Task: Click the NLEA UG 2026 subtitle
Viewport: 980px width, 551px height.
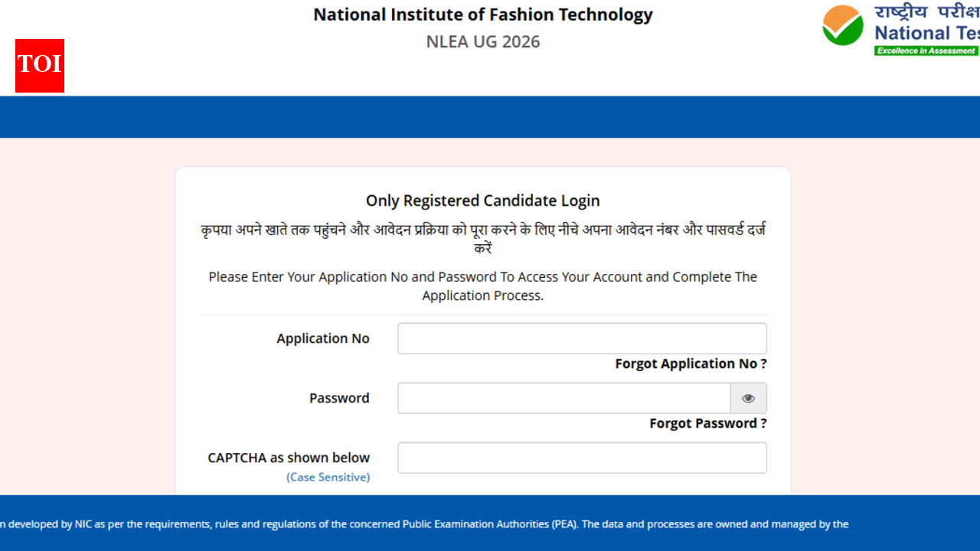Action: click(x=483, y=41)
